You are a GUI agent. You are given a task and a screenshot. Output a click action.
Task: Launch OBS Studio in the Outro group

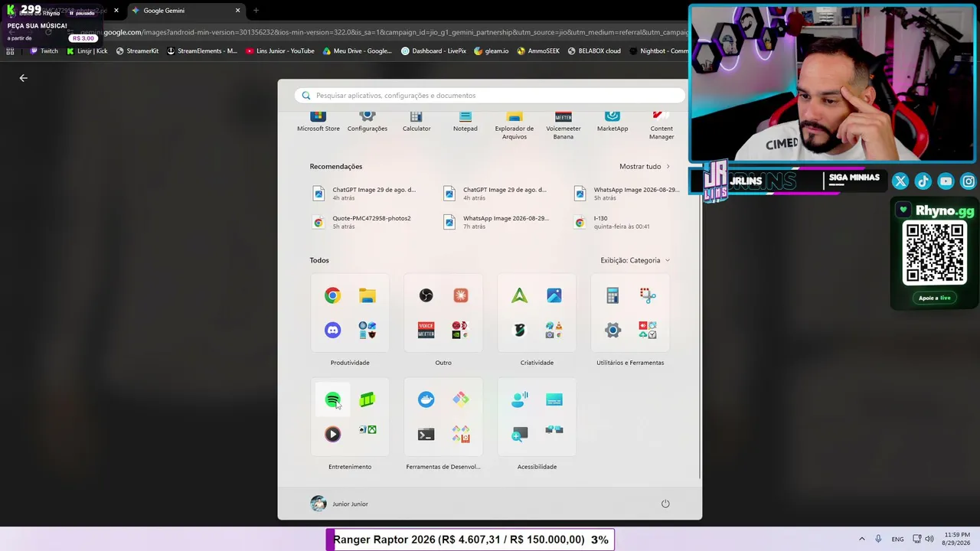coord(426,295)
